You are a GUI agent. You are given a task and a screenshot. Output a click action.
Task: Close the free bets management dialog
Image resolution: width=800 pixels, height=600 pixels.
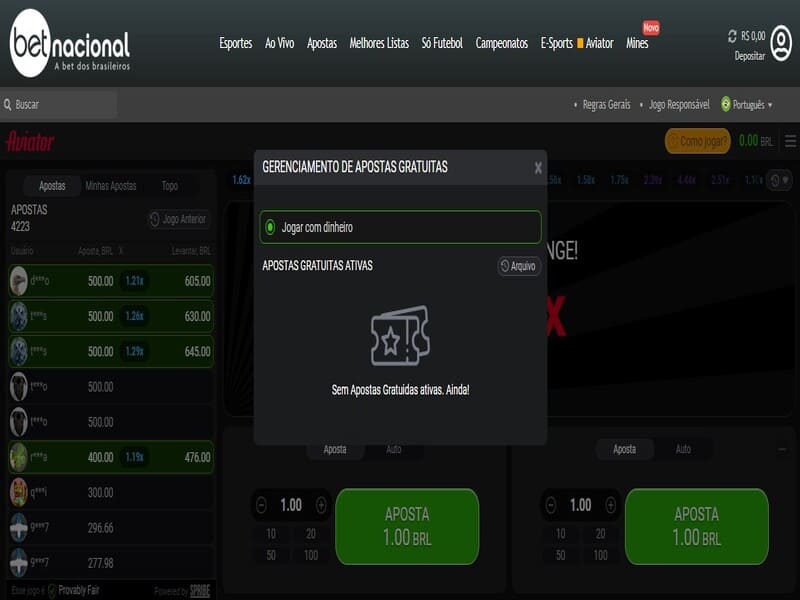(x=538, y=168)
